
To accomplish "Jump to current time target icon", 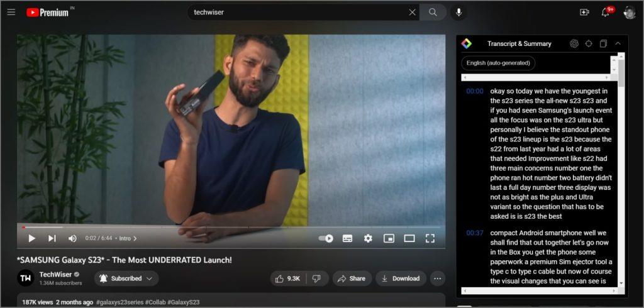I will 589,43.
